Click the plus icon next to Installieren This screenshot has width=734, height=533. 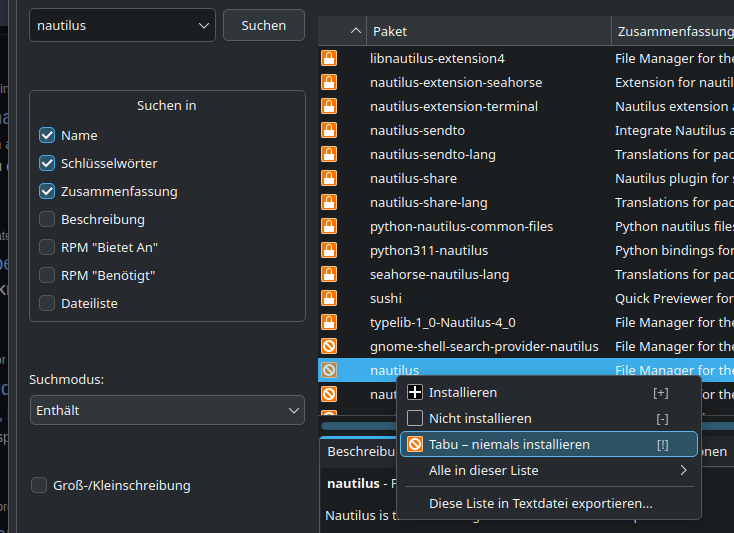point(415,392)
